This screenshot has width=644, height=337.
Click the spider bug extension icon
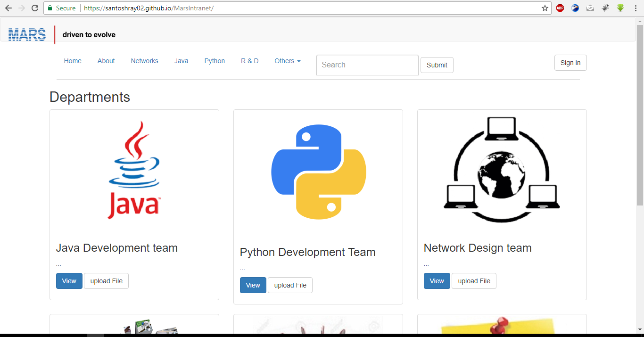point(605,8)
